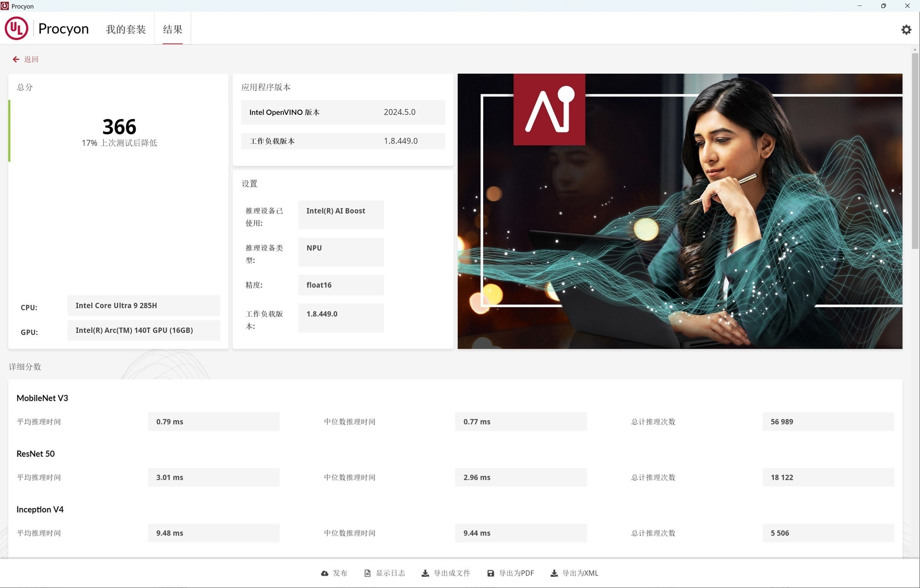Switch to the 我的套装 tab
Viewport: 920px width, 588px height.
(126, 29)
